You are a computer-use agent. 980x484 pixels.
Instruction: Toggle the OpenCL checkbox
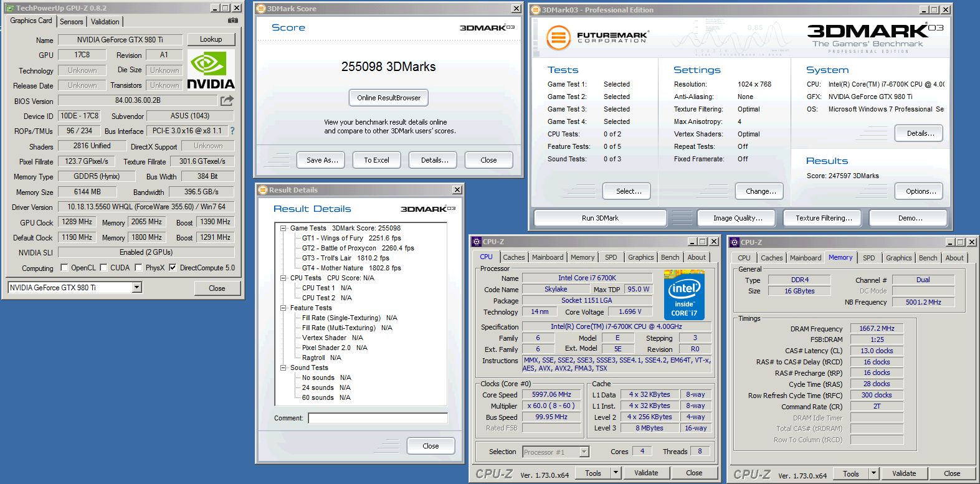tap(64, 268)
